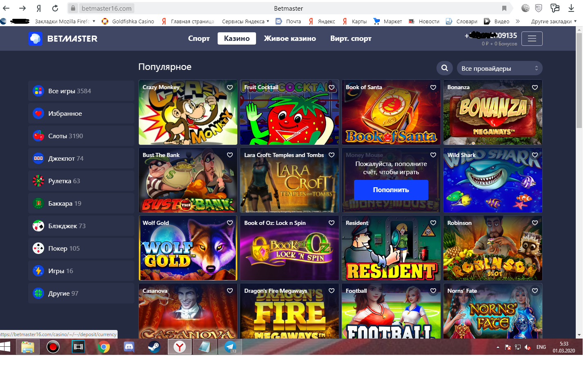Click the browser forward arrow
This screenshot has width=588, height=368.
click(22, 8)
